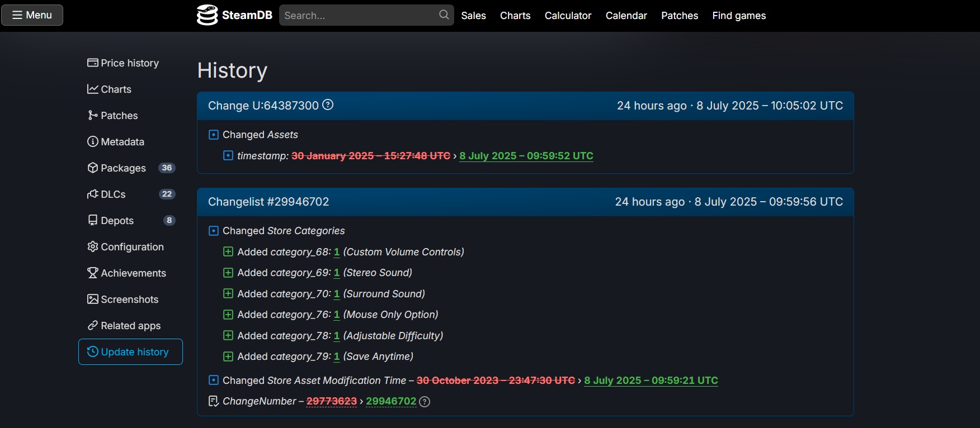Click value 1 for Custom Volume Controls
The width and height of the screenshot is (980, 428).
click(337, 252)
